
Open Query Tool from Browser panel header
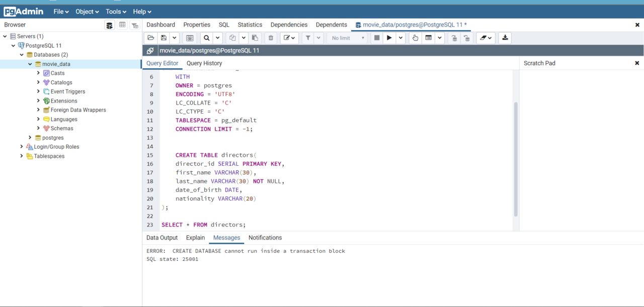point(109,25)
